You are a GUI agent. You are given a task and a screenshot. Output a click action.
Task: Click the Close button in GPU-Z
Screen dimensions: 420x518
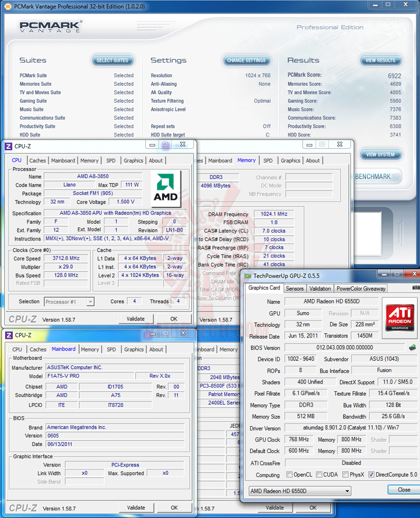(404, 489)
